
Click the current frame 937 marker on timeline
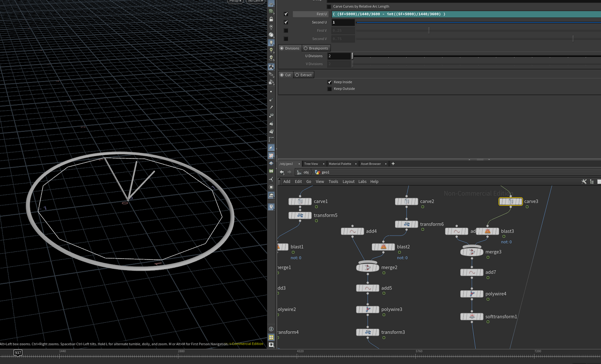(x=18, y=353)
